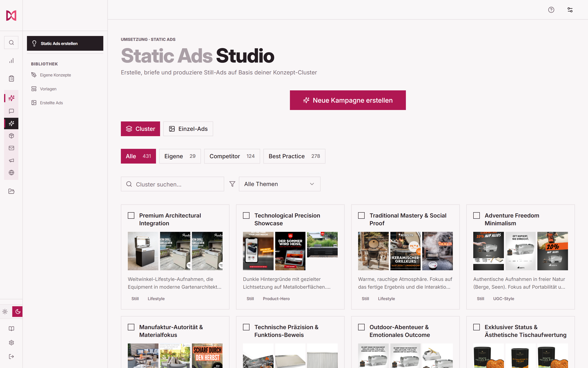The image size is (588, 368).
Task: Open the Traditional Mastery & Social Proof title
Action: [x=408, y=219]
